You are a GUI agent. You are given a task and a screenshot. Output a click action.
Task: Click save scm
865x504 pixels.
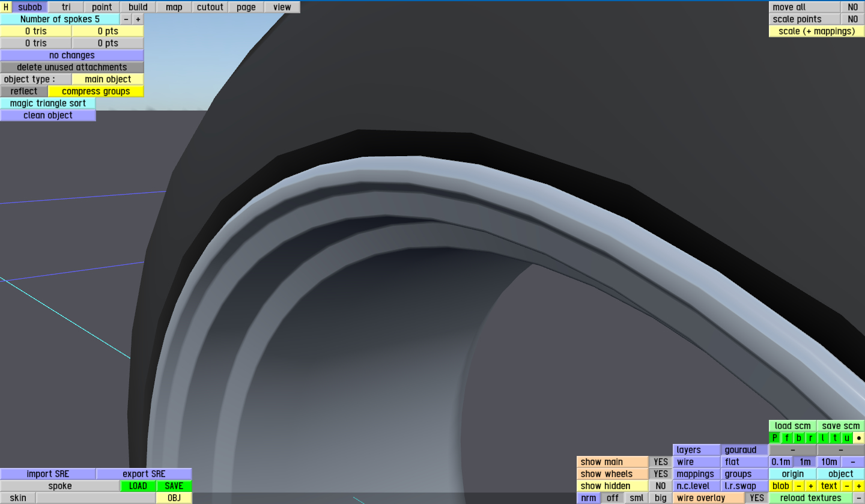click(x=841, y=426)
